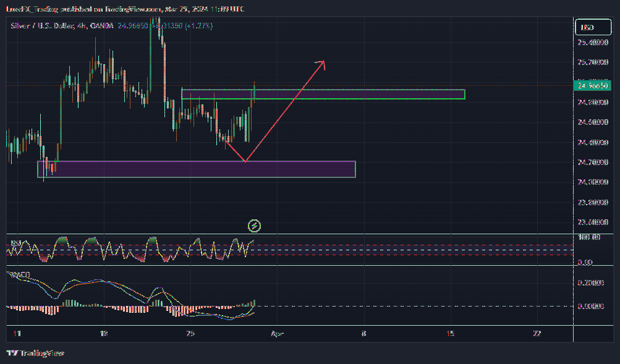This screenshot has width=620, height=364.
Task: Click the date label 18 on time axis
Action: [104, 334]
